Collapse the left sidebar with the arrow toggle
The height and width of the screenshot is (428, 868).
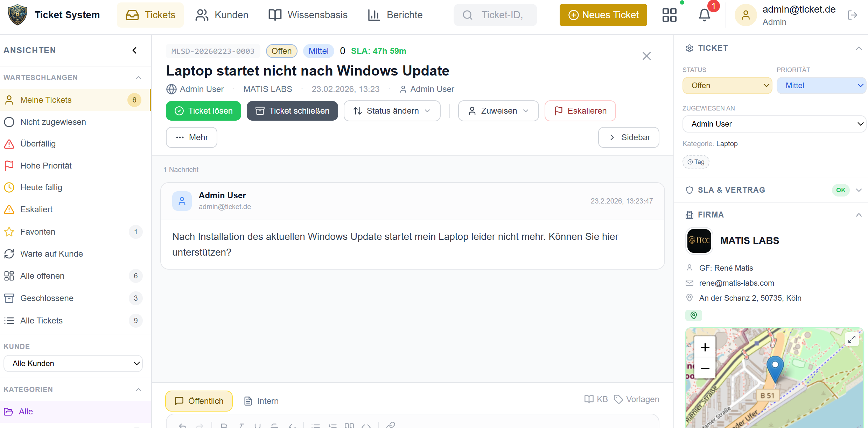coord(134,50)
